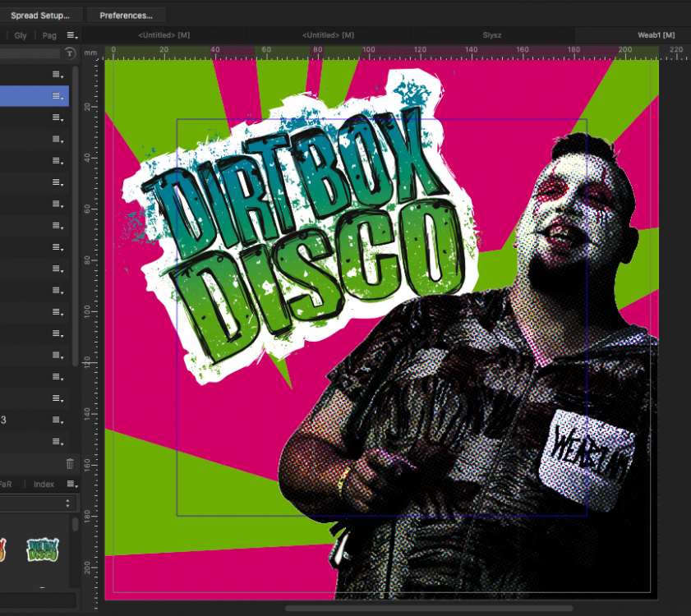Open the top studio panel options menu
This screenshot has width=691, height=616.
tap(72, 35)
